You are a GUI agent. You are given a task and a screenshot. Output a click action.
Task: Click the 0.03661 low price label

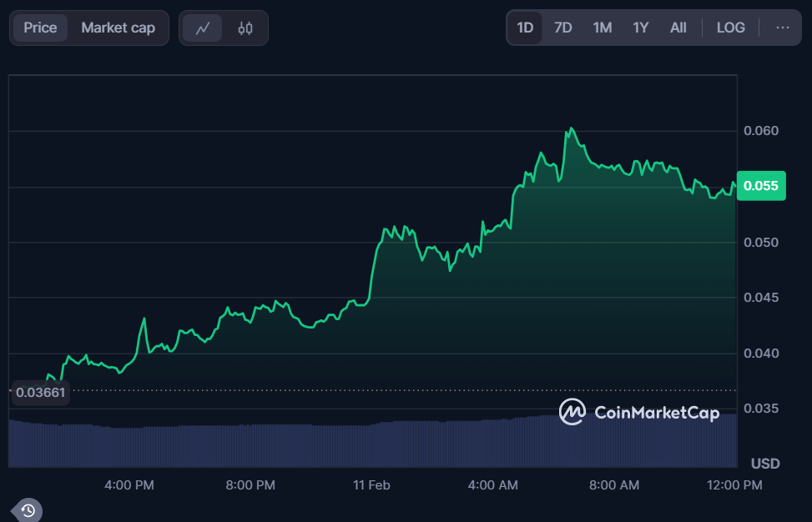40,392
